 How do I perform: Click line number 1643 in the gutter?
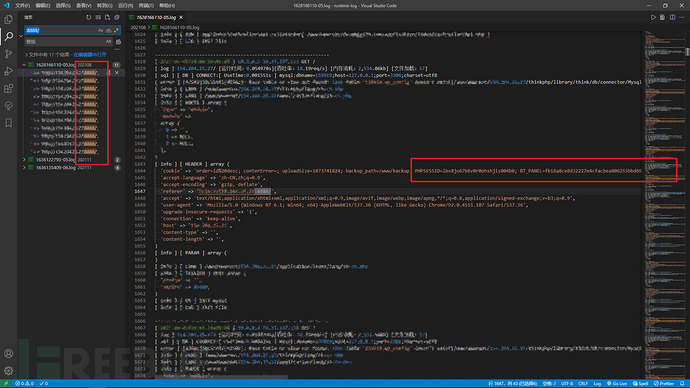click(140, 164)
